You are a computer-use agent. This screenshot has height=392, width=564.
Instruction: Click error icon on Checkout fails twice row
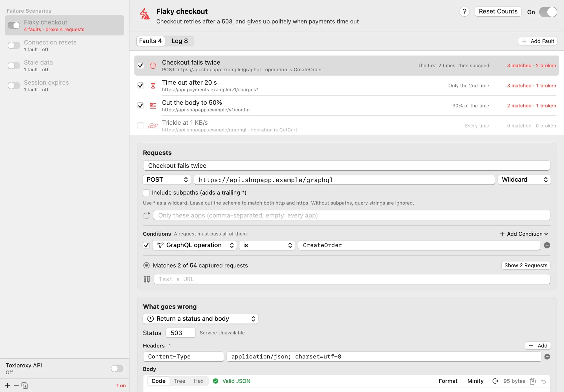(153, 66)
